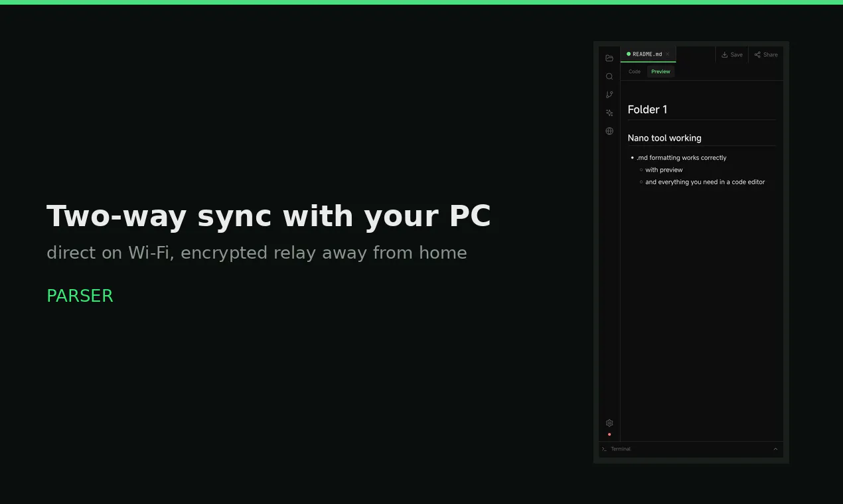Viewport: 843px width, 504px height.
Task: Share the file with the Share button
Action: coord(766,55)
